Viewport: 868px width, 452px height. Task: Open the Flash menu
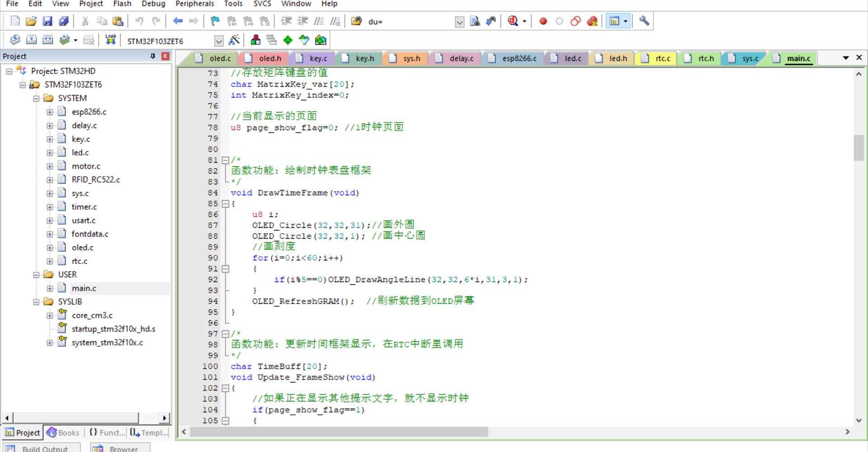[x=122, y=4]
